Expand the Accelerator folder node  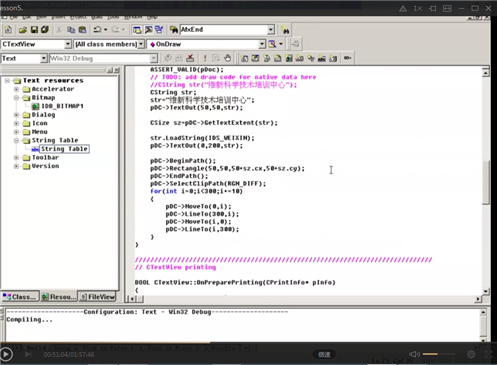coord(16,89)
